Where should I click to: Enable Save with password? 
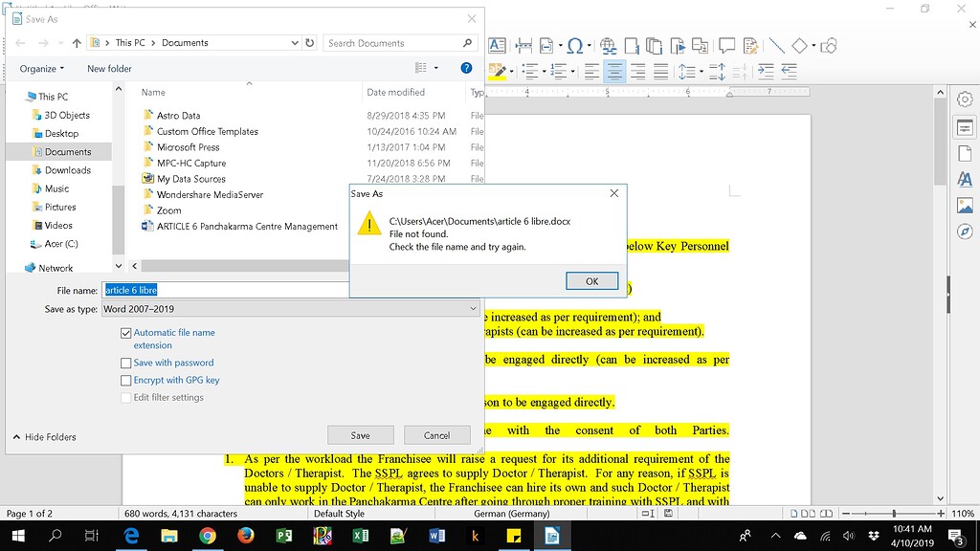125,363
